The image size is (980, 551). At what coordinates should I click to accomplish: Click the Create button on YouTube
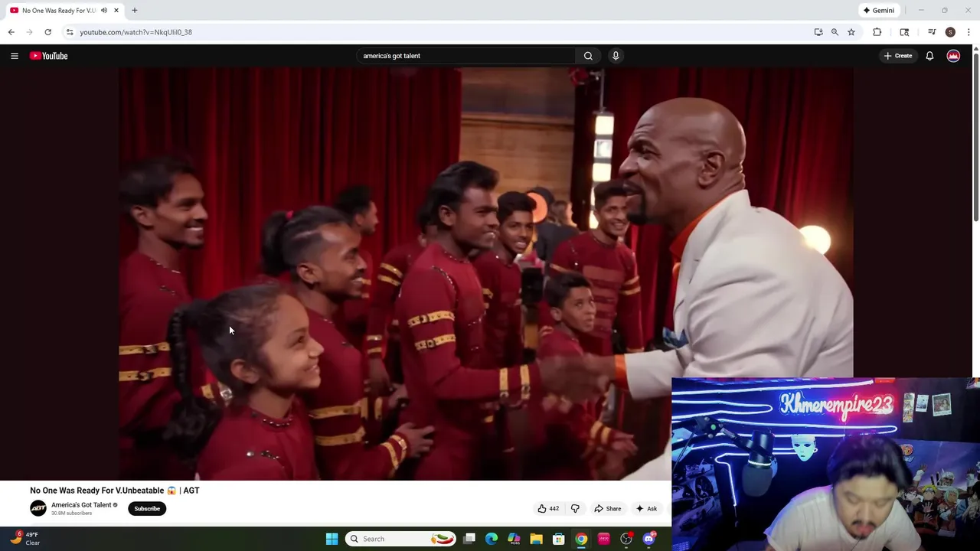click(898, 56)
